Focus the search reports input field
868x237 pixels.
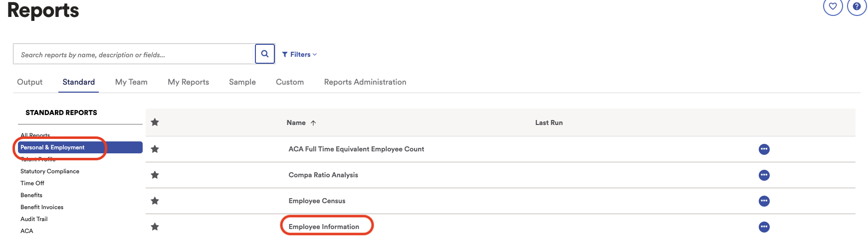click(134, 54)
